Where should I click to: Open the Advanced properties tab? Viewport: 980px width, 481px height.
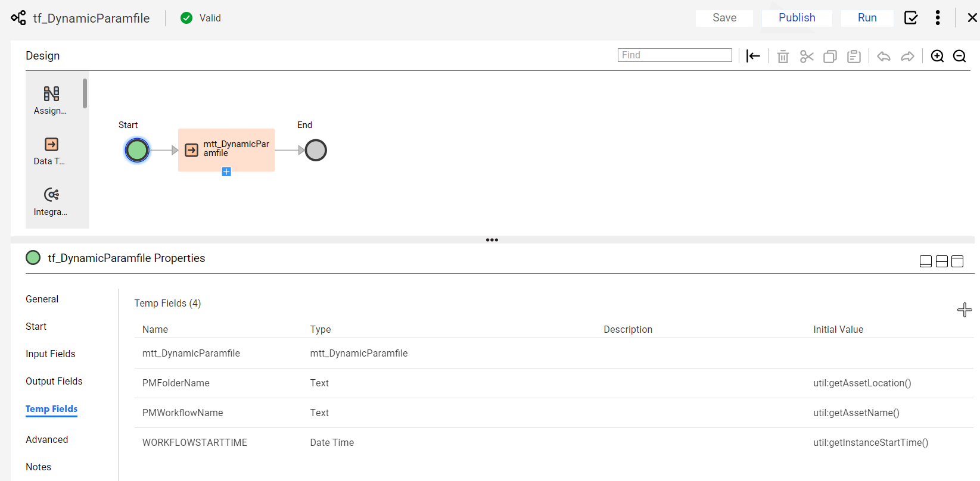[x=47, y=439]
